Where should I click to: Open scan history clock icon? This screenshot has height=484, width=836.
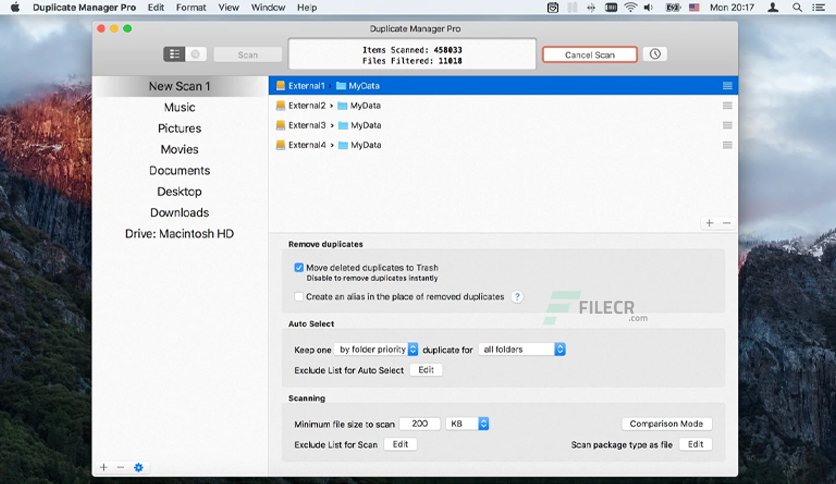655,54
